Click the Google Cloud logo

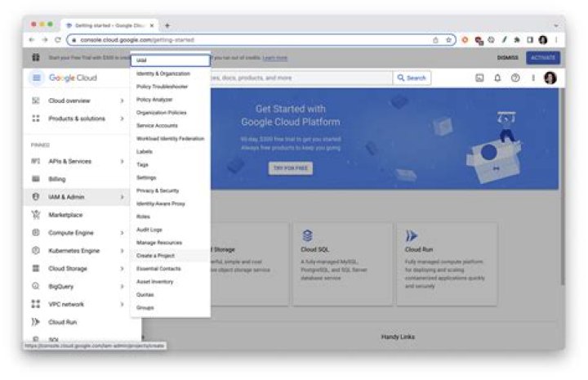tap(73, 78)
